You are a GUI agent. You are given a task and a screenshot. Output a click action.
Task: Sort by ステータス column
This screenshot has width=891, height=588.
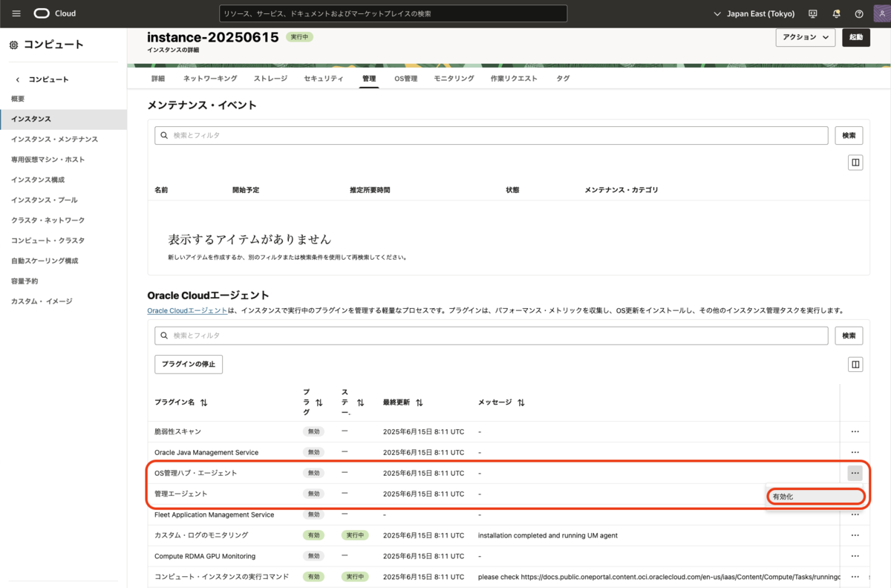[360, 402]
